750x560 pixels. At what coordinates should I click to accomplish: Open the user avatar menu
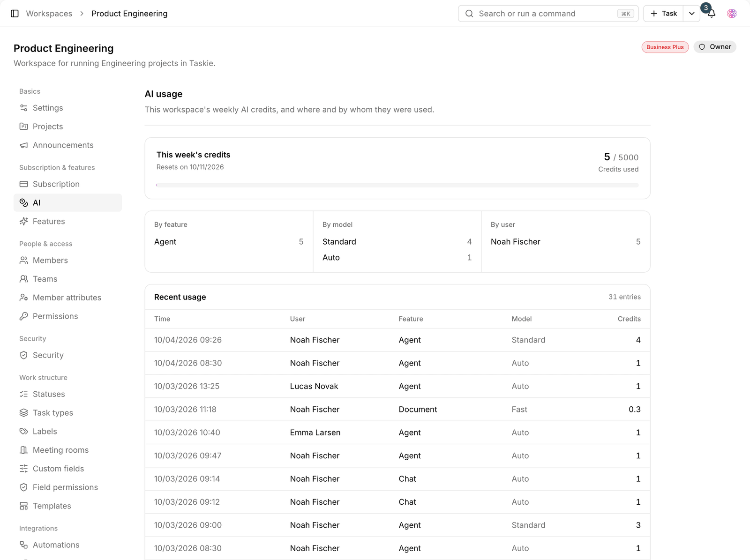tap(732, 14)
